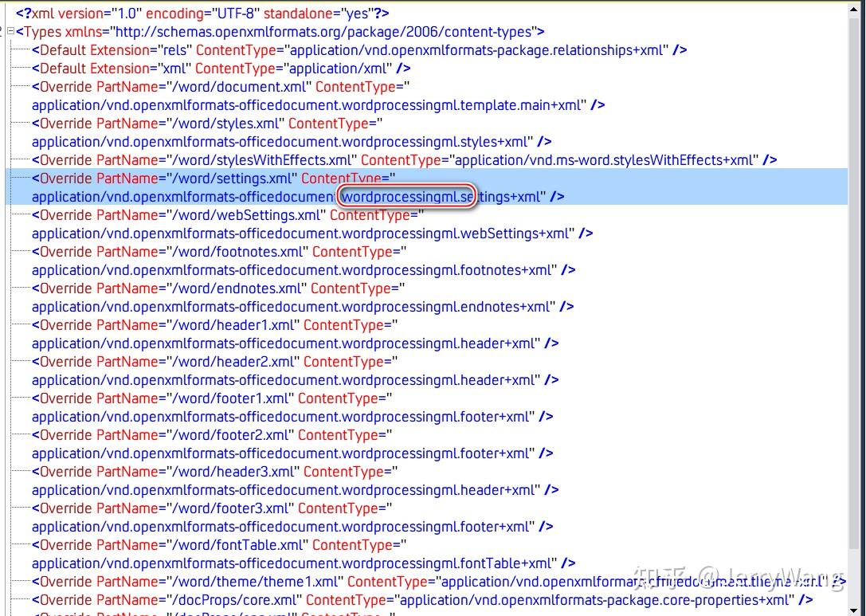Click the circled wordprocessingml.settings text
The width and height of the screenshot is (866, 616).
pyautogui.click(x=407, y=196)
